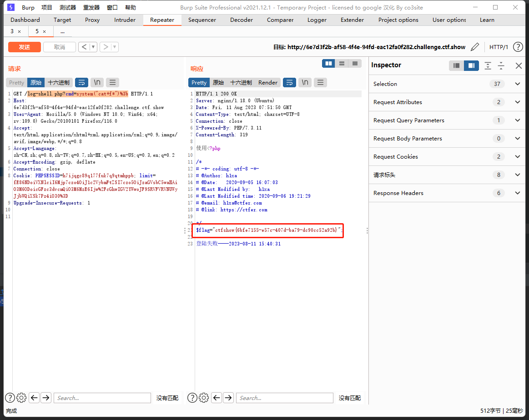Open request search help icon

(10, 398)
